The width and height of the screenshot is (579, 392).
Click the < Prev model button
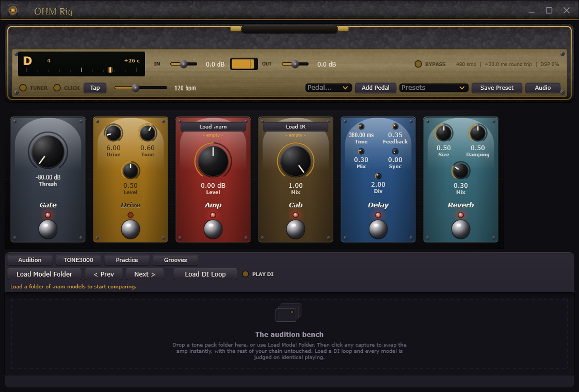coord(104,274)
